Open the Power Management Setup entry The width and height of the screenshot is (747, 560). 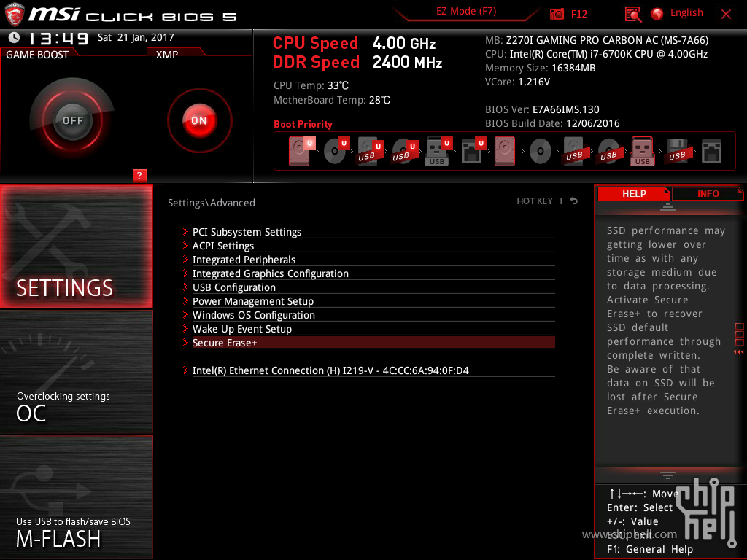pyautogui.click(x=373, y=301)
